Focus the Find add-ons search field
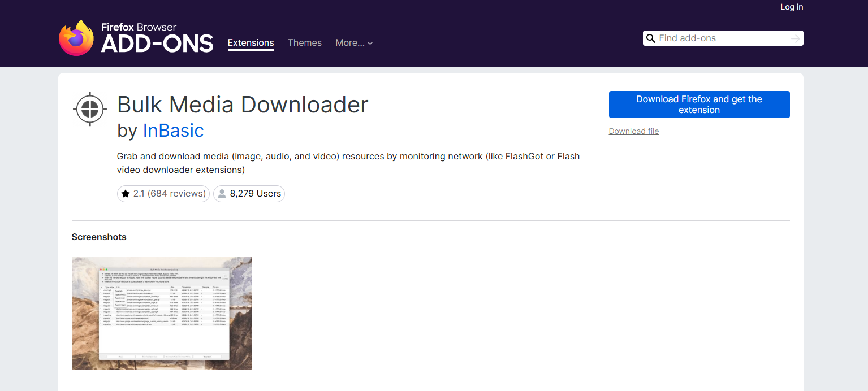 [723, 38]
